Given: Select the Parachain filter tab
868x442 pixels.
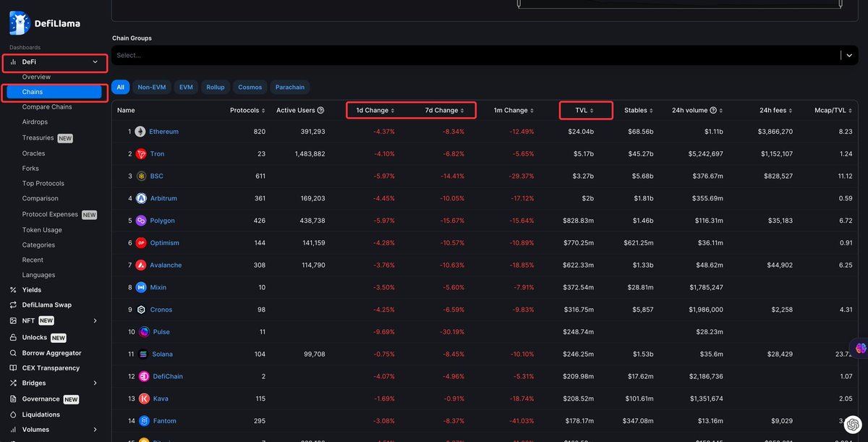Looking at the screenshot, I should [290, 88].
